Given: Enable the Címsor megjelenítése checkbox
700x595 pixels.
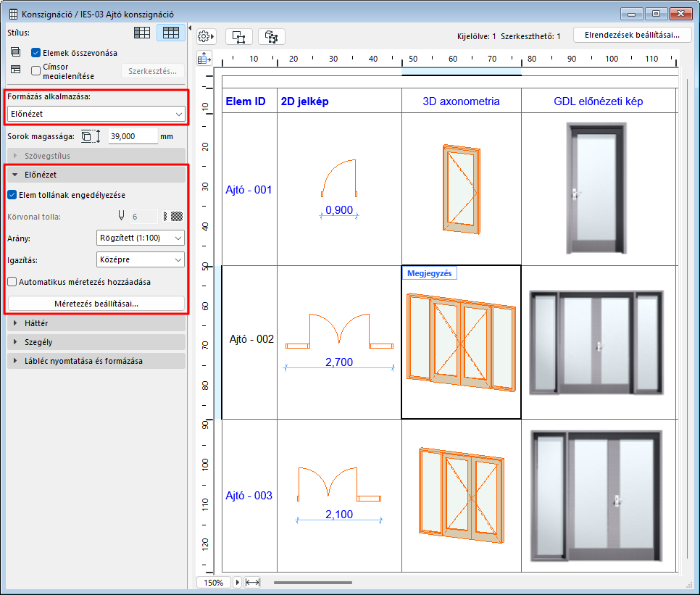Looking at the screenshot, I should [x=36, y=70].
